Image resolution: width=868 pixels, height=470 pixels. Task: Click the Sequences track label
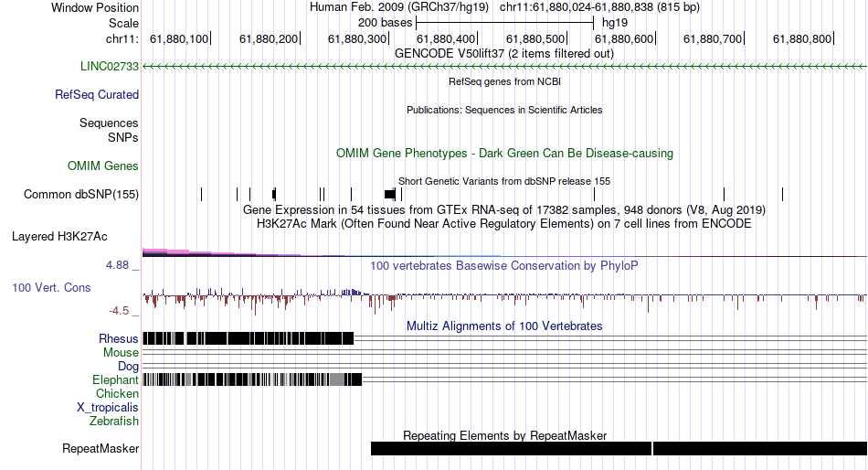click(x=109, y=123)
